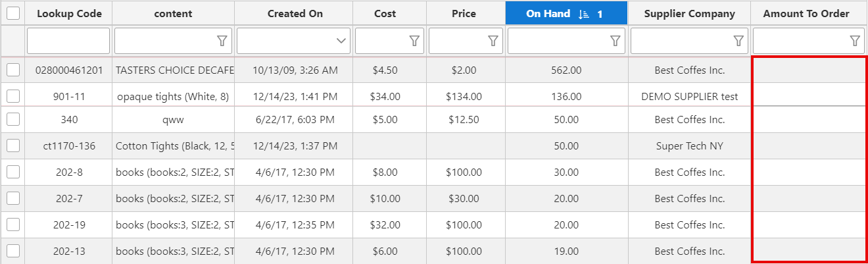The image size is (868, 264).
Task: Click Amount To Order filter funnel icon
Action: pyautogui.click(x=855, y=41)
